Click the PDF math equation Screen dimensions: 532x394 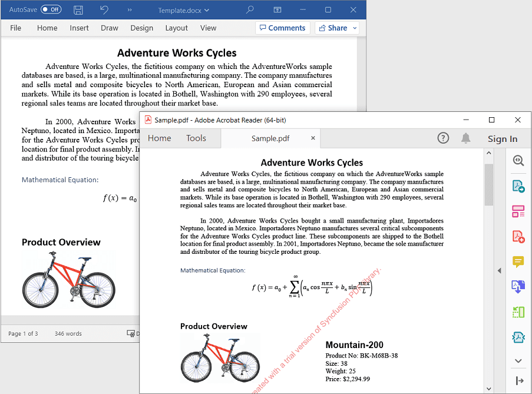pyautogui.click(x=312, y=287)
